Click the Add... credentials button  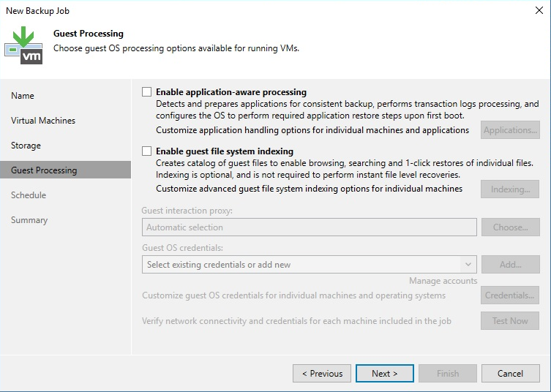point(511,265)
